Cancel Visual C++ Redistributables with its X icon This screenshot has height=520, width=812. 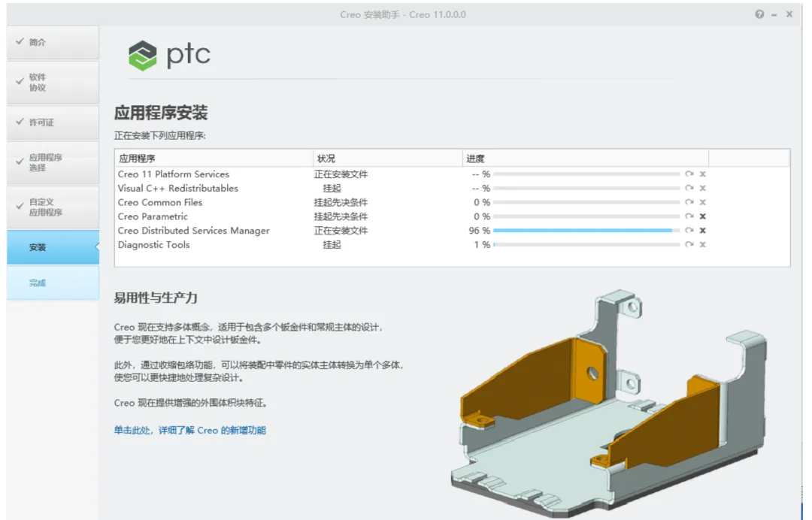click(703, 188)
